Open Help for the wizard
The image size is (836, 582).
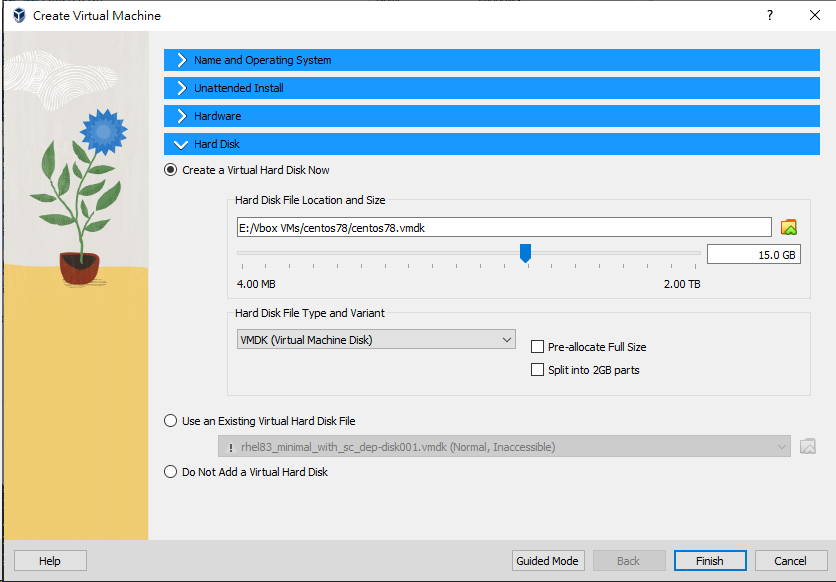[x=50, y=561]
